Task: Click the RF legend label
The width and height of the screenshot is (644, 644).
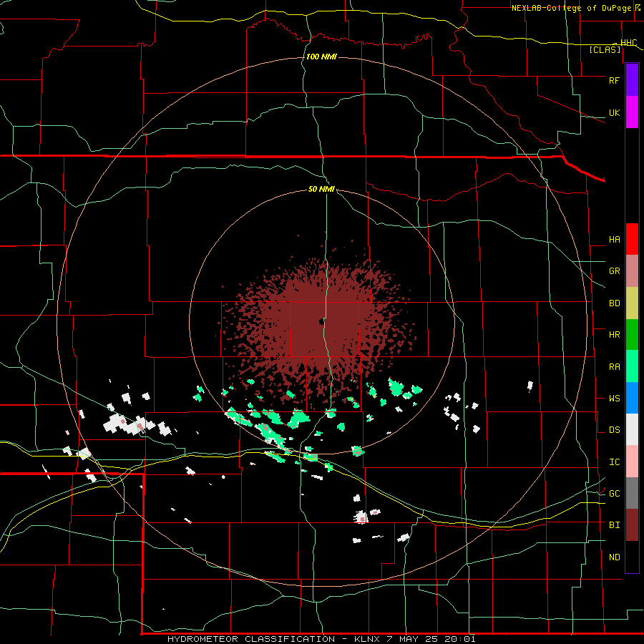Action: coord(614,80)
